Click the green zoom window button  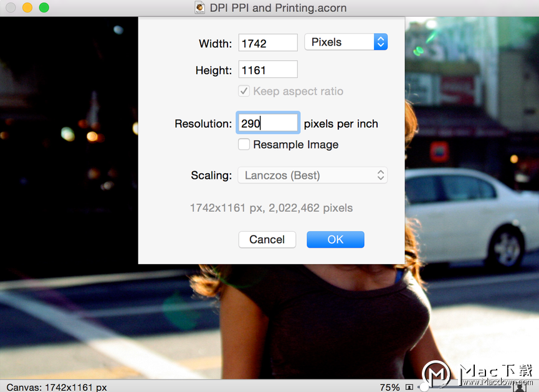[44, 7]
